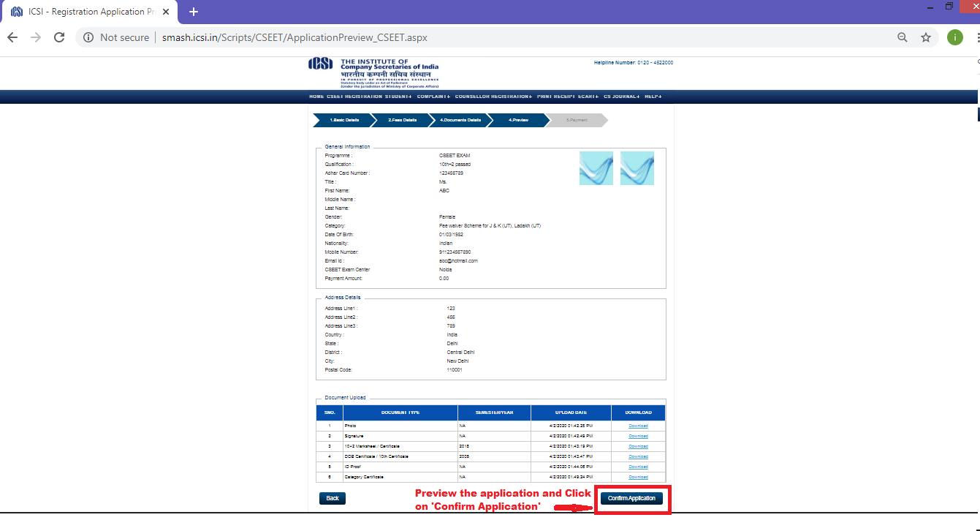Click the browser back arrow

point(12,37)
